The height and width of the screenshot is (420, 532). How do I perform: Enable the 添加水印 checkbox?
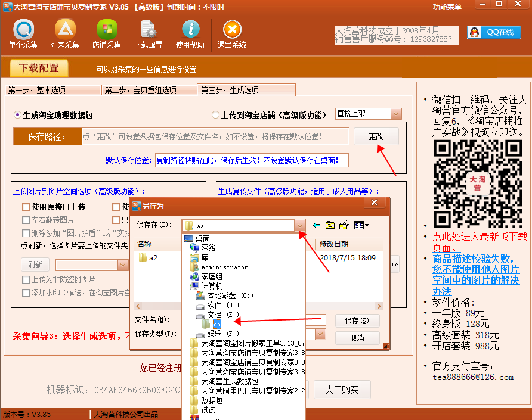(26, 293)
